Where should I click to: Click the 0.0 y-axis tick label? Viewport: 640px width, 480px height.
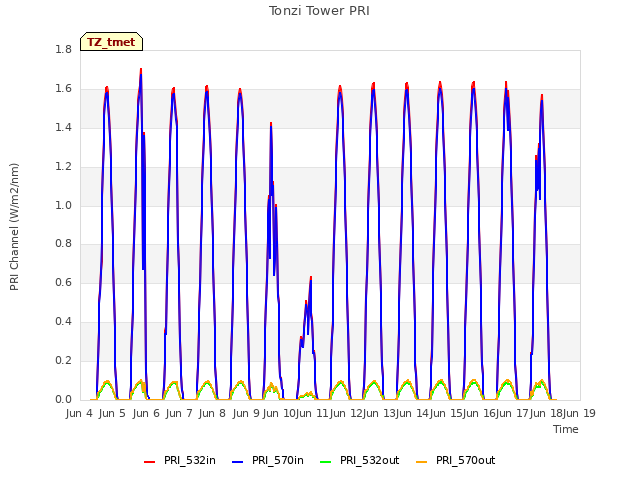pos(63,399)
